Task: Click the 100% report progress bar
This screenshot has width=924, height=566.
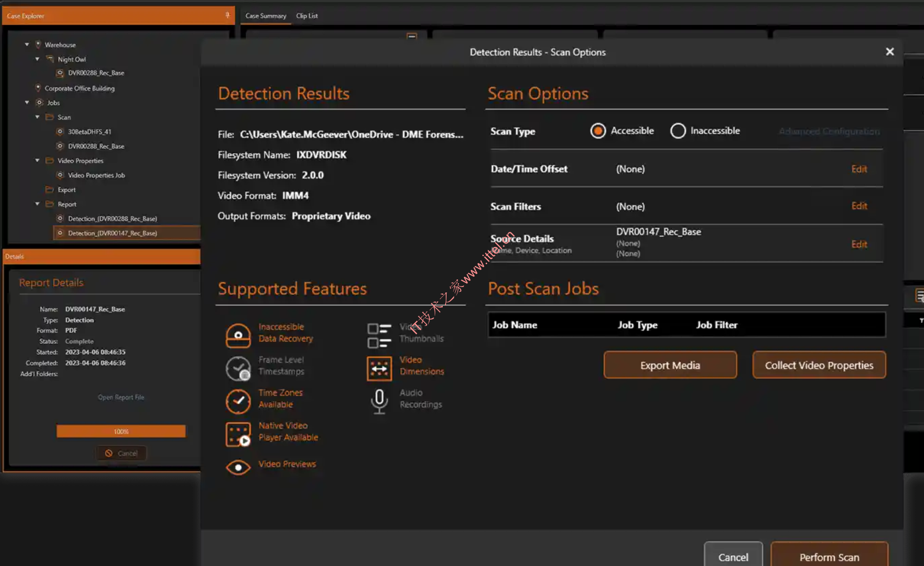Action: pos(121,431)
